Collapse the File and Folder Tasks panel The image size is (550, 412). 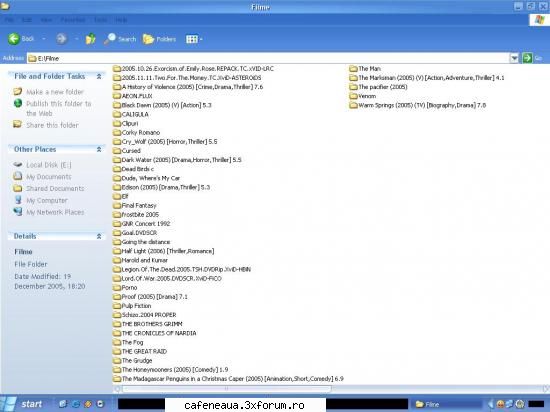[x=99, y=76]
